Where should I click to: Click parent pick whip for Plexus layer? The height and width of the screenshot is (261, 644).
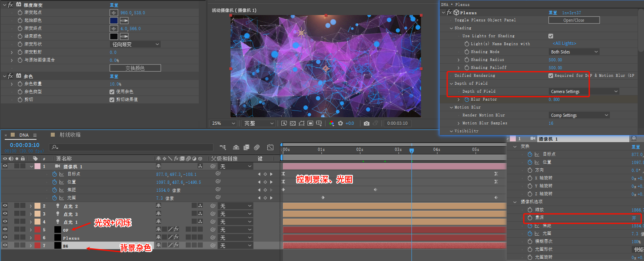tap(213, 237)
